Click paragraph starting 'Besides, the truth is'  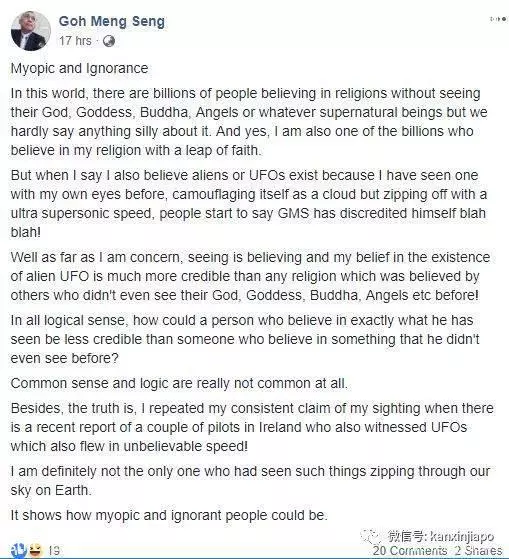(252, 427)
